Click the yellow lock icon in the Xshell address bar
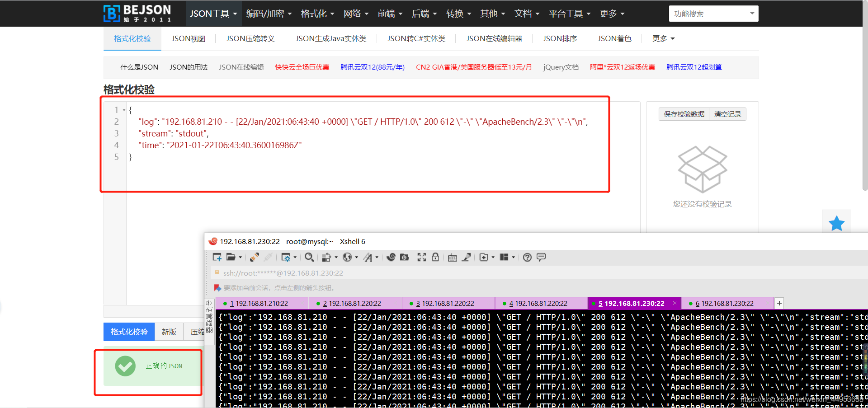This screenshot has width=868, height=408. (217, 272)
